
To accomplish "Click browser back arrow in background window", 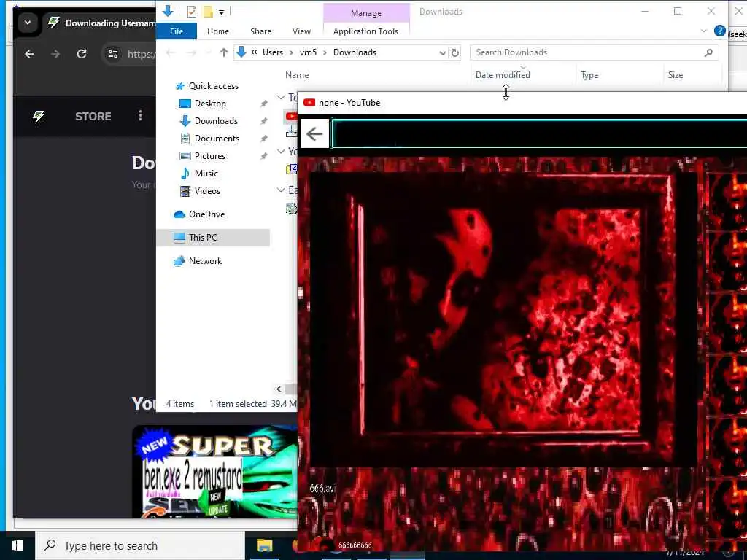I will 29,54.
